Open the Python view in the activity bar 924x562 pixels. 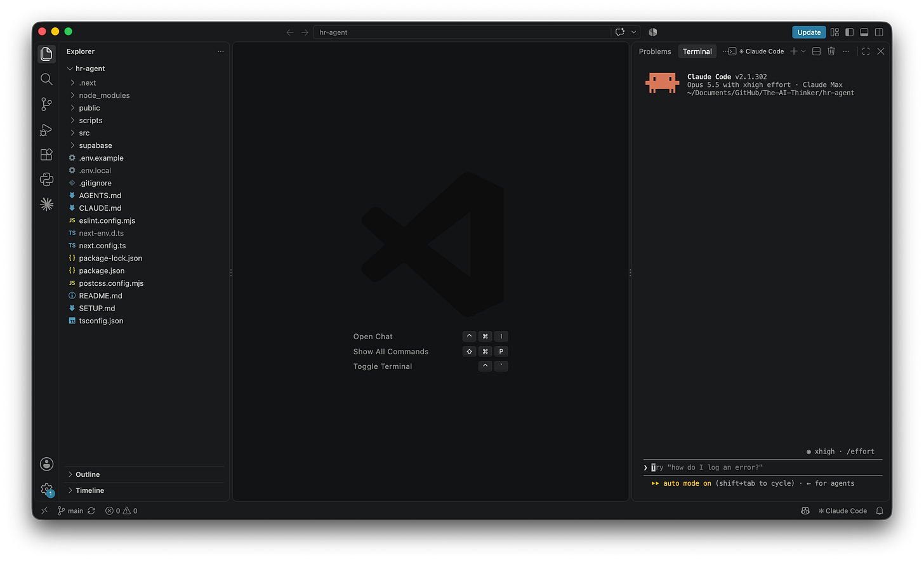(x=46, y=180)
